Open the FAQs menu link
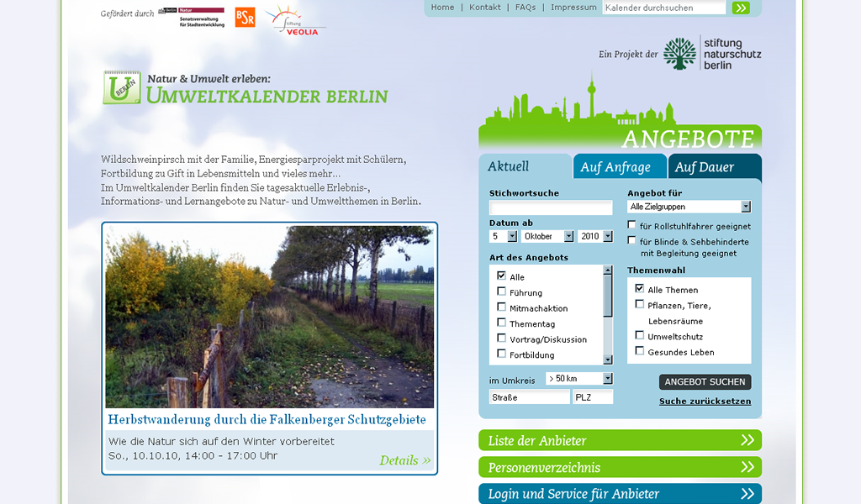Viewport: 861px width, 504px height. point(526,7)
